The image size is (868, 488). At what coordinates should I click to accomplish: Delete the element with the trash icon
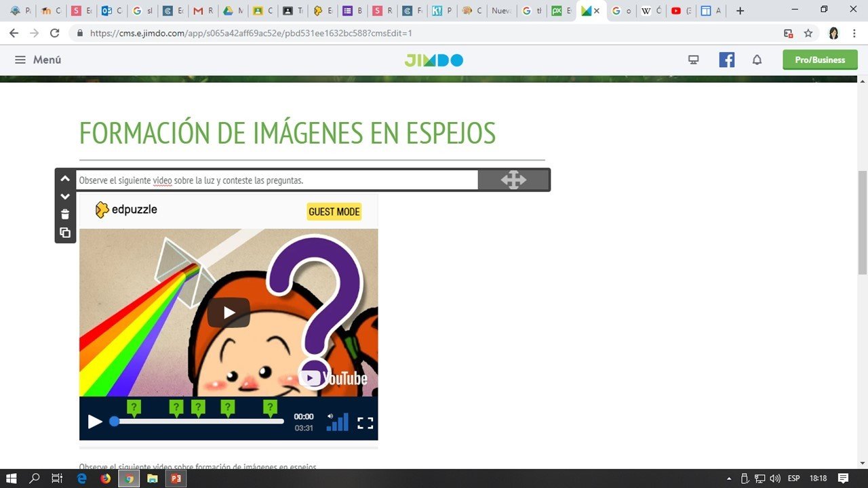tap(64, 214)
